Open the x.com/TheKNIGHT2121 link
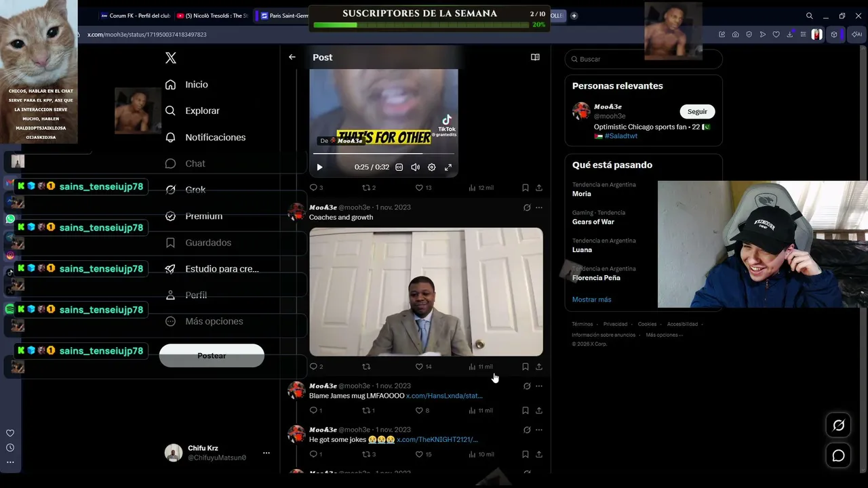Viewport: 868px width, 488px height. [437, 440]
